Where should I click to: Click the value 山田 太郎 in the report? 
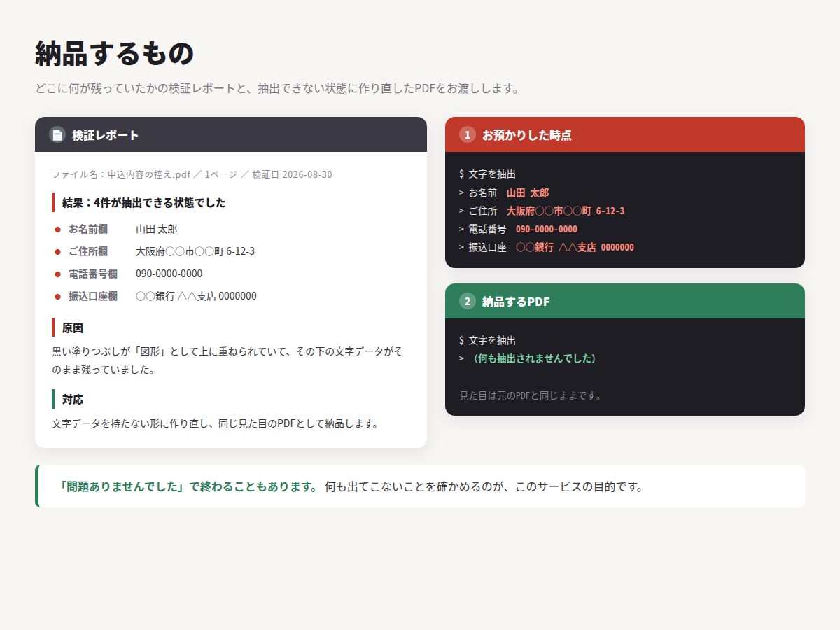157,229
